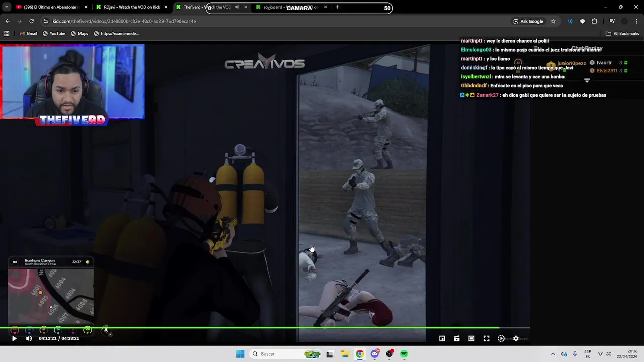644x362 pixels.
Task: Open Wi-Fi network settings in tray
Action: coord(600,354)
